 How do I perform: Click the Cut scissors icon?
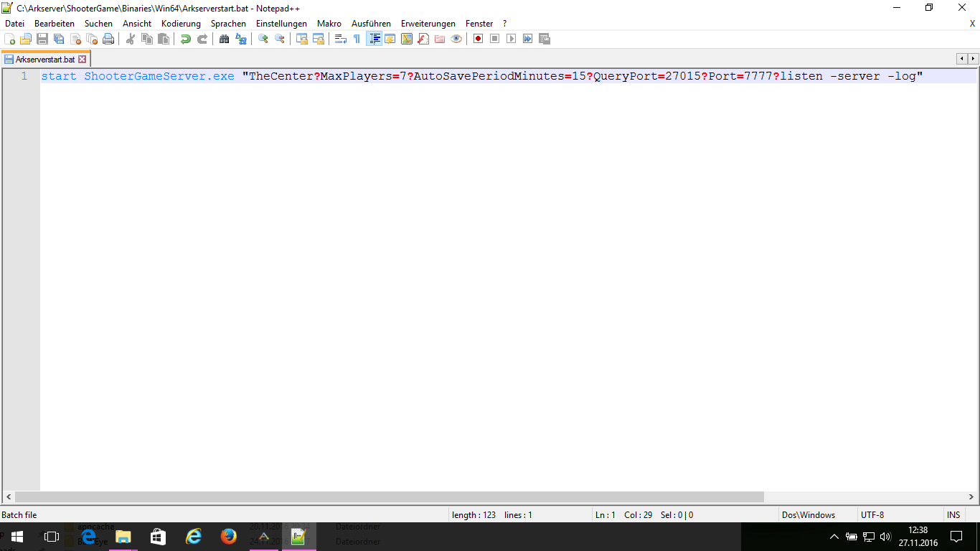click(131, 39)
